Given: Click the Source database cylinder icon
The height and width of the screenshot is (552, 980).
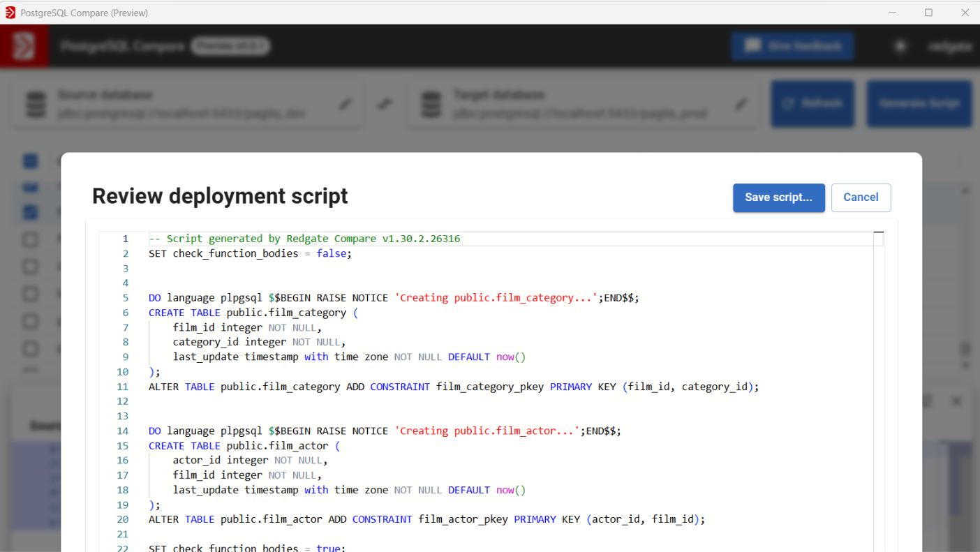Looking at the screenshot, I should click(x=36, y=104).
